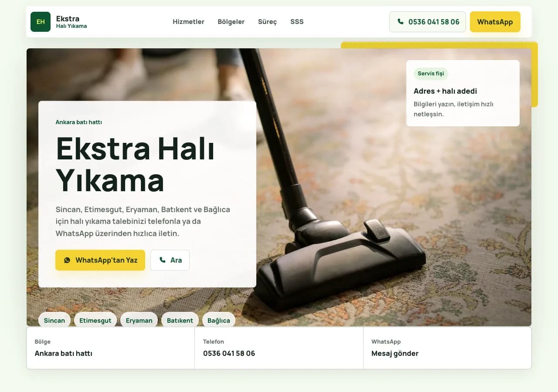Viewport: 558px width, 392px height.
Task: Click the Telefon 0536 041 58 06 info card
Action: coord(279,348)
